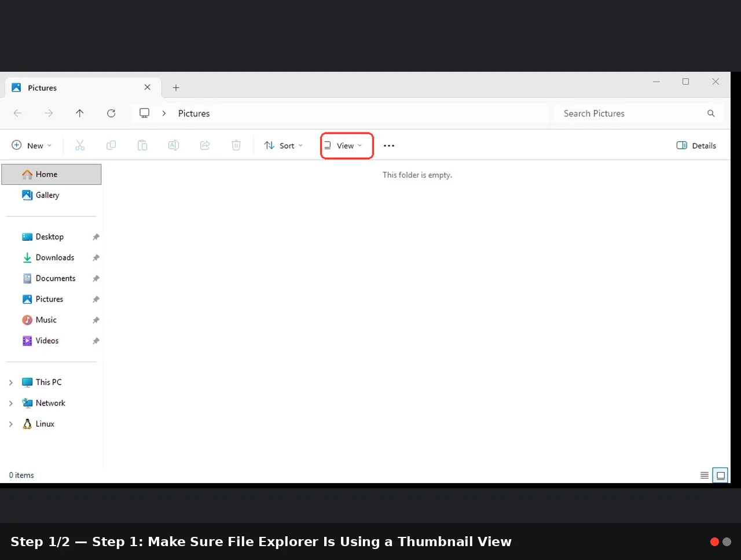Image resolution: width=741 pixels, height=560 pixels.
Task: Switch to details list view in status bar
Action: click(705, 476)
